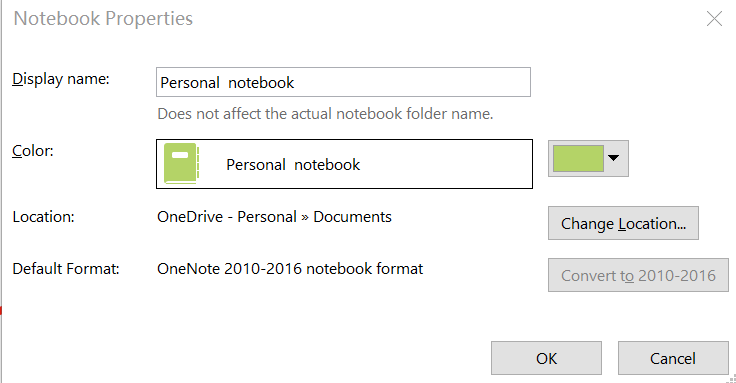Click the Default Format label

66,268
